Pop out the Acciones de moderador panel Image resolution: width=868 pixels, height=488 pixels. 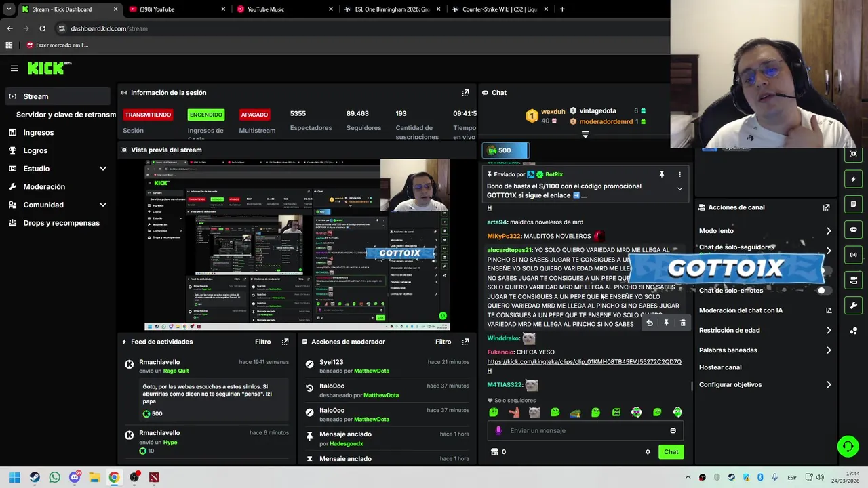coord(465,342)
